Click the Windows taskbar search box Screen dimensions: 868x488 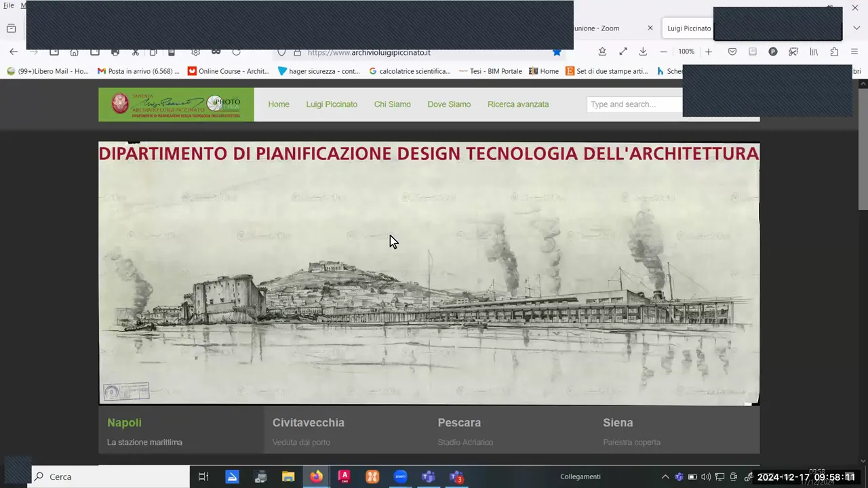click(111, 476)
